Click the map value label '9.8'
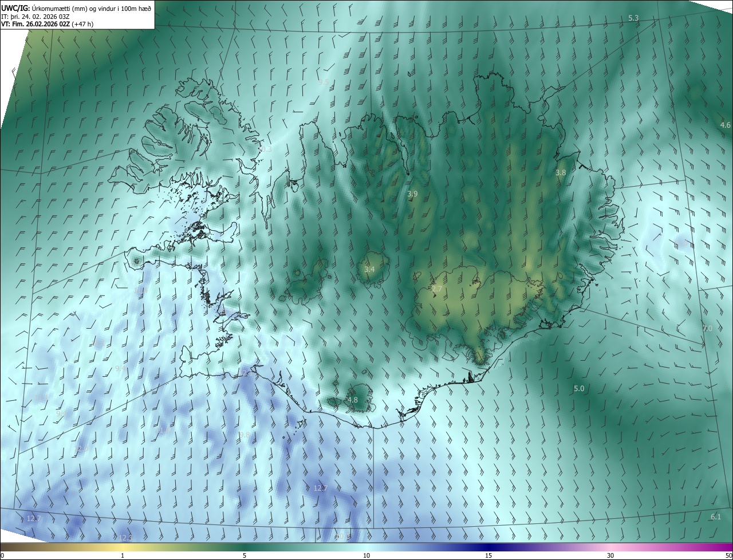Screen dimensions: 733x560 tap(245, 435)
